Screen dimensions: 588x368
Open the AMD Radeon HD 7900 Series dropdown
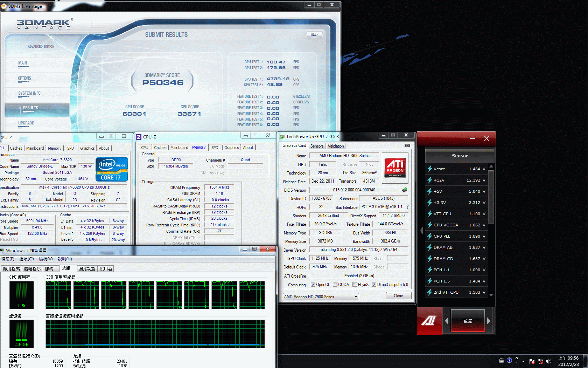coord(321,297)
